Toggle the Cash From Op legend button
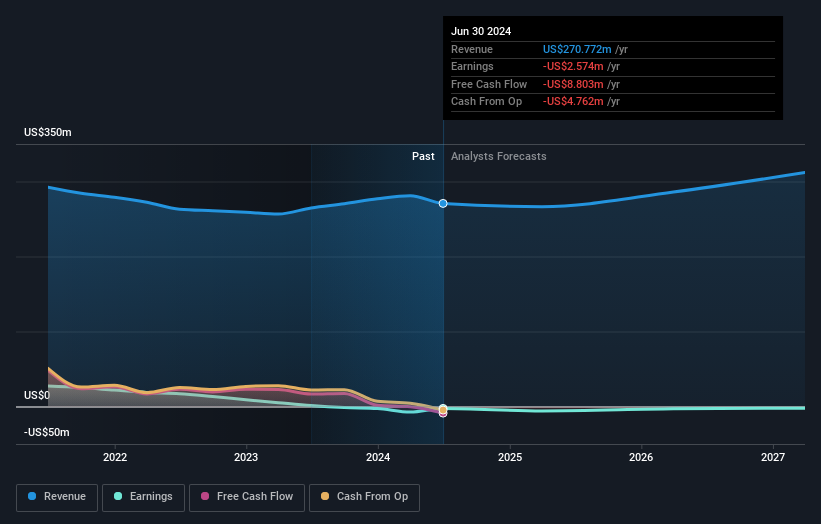 click(364, 497)
